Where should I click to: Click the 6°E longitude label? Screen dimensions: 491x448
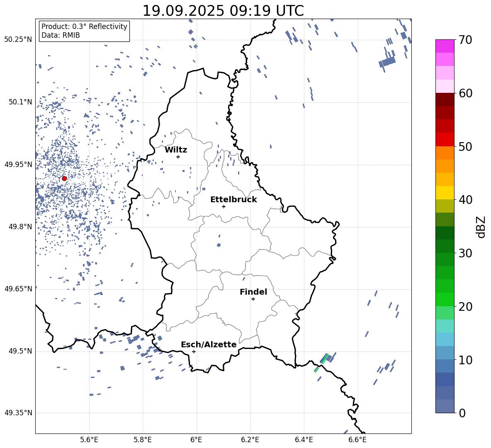196,440
